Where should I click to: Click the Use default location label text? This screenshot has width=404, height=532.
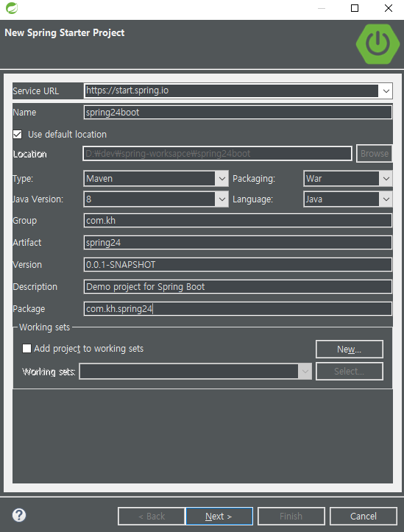pos(67,135)
